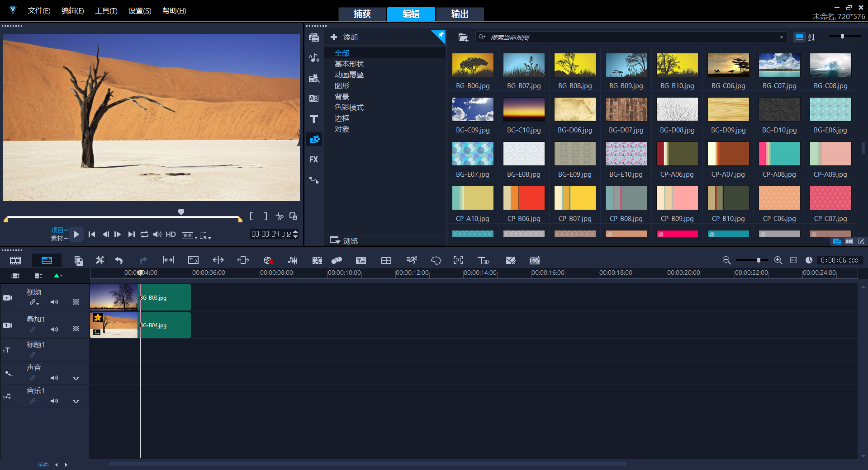868x470 pixels.
Task: Expand the 声音 track options chevron
Action: click(76, 378)
